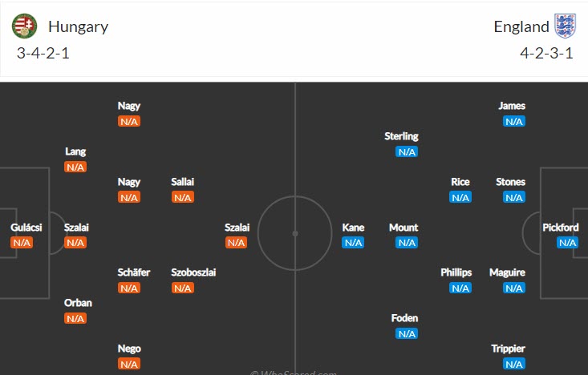Screen dimensions: 588x375
Task: Click Sallai's rating badge
Action: click(x=183, y=197)
